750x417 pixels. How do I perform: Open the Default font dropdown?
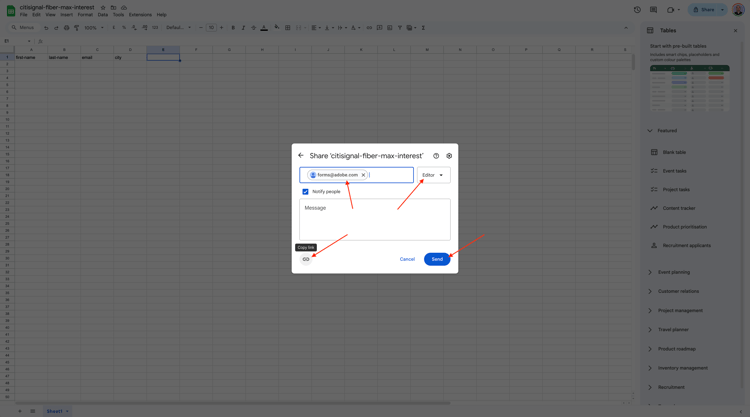tap(178, 28)
